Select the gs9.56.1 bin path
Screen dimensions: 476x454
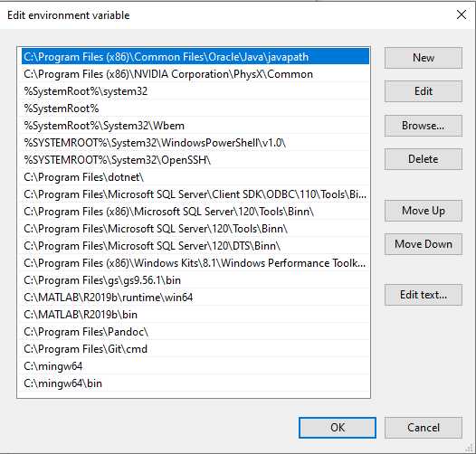point(195,280)
